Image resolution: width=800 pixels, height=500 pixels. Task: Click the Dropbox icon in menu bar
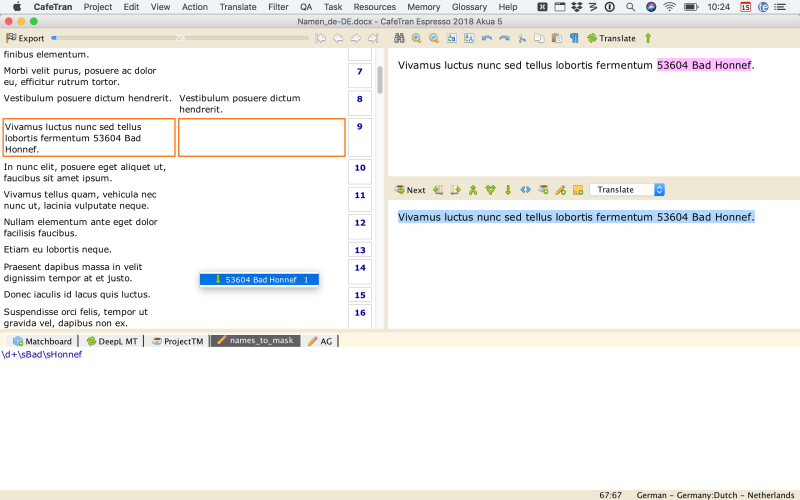coord(577,7)
